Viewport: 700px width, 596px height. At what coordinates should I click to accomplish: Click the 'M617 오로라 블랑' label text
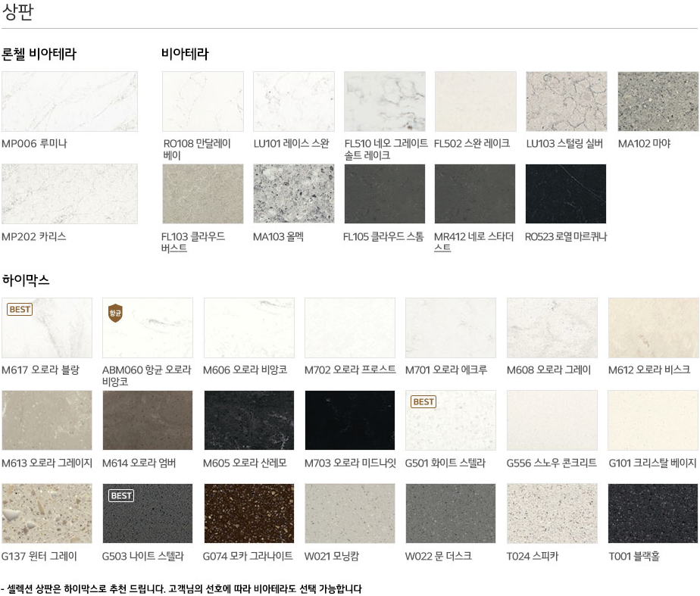coord(40,370)
